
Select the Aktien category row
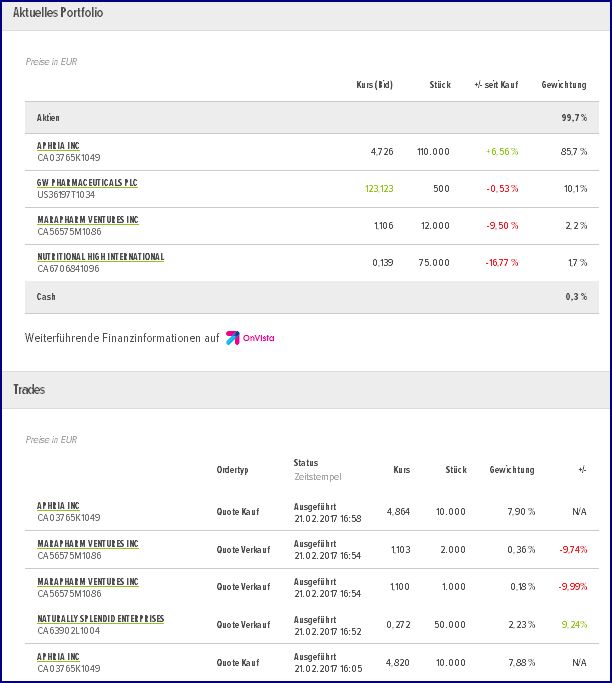tap(48, 118)
